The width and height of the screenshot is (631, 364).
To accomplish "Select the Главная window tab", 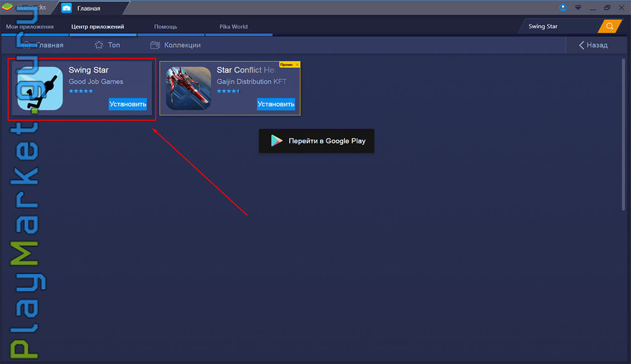I will click(89, 8).
